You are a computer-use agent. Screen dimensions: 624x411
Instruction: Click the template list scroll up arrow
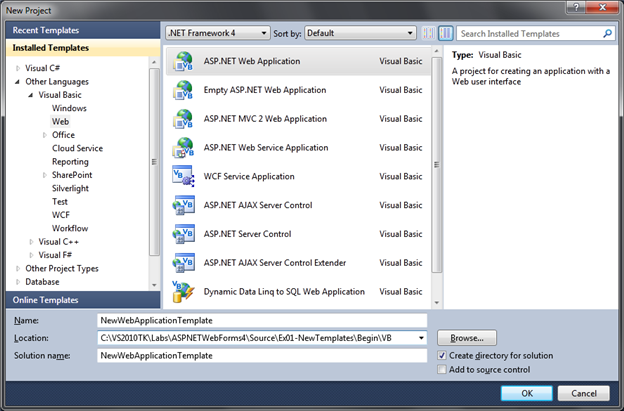(x=437, y=51)
